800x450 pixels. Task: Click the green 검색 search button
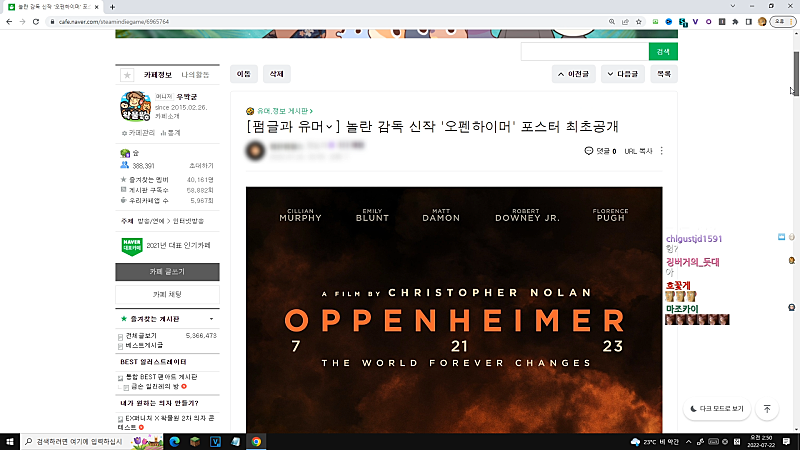(x=663, y=52)
